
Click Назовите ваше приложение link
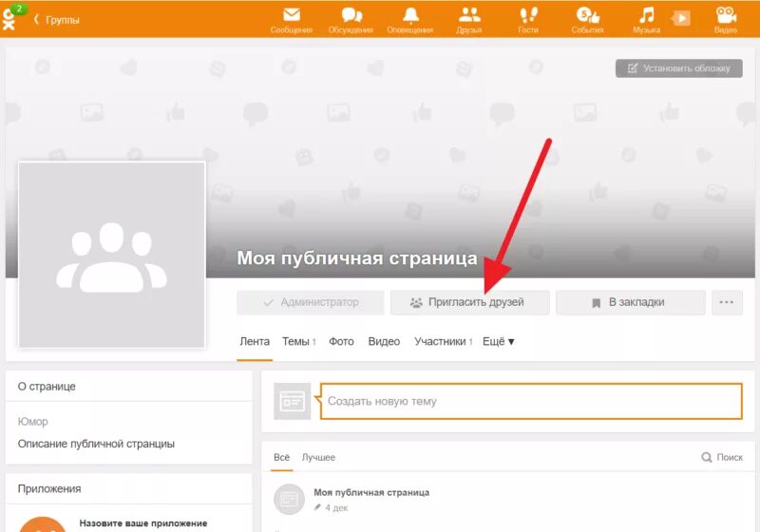click(143, 523)
